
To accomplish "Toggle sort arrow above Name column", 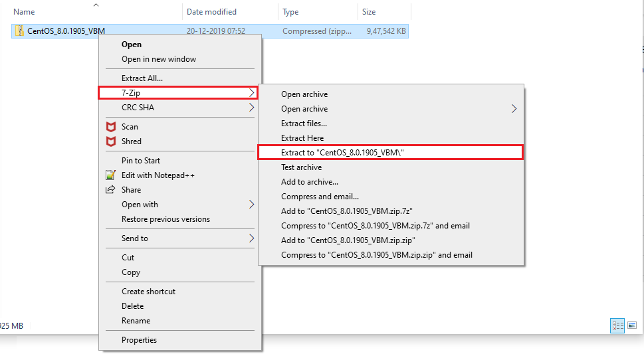I will [x=96, y=5].
